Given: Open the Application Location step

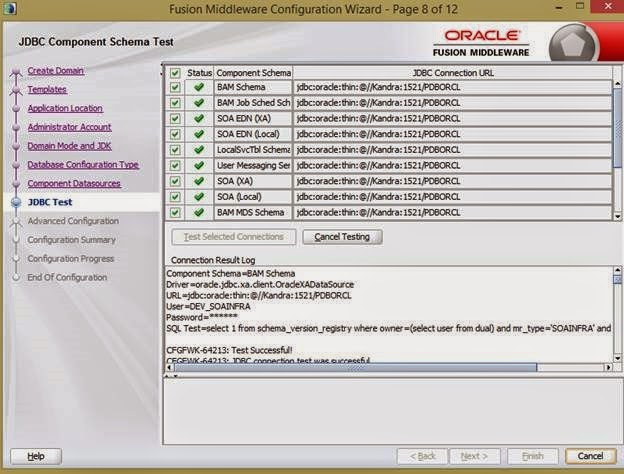Looking at the screenshot, I should click(65, 108).
